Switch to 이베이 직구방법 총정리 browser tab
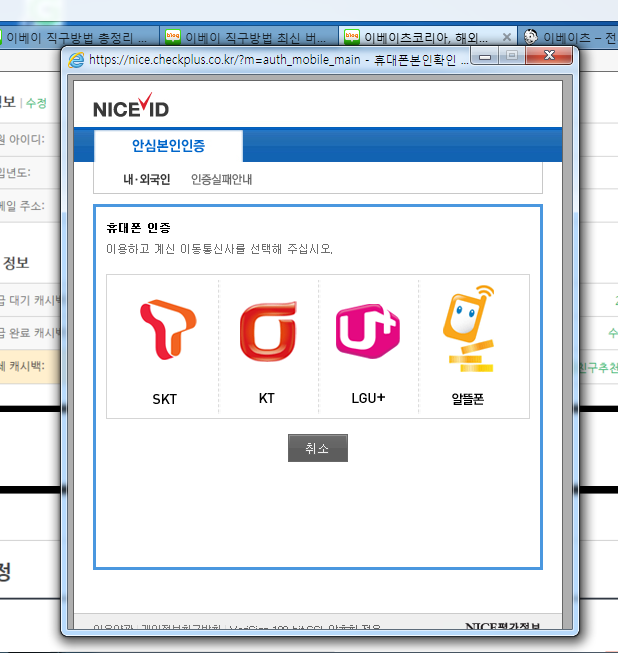This screenshot has height=653, width=618. [x=79, y=37]
